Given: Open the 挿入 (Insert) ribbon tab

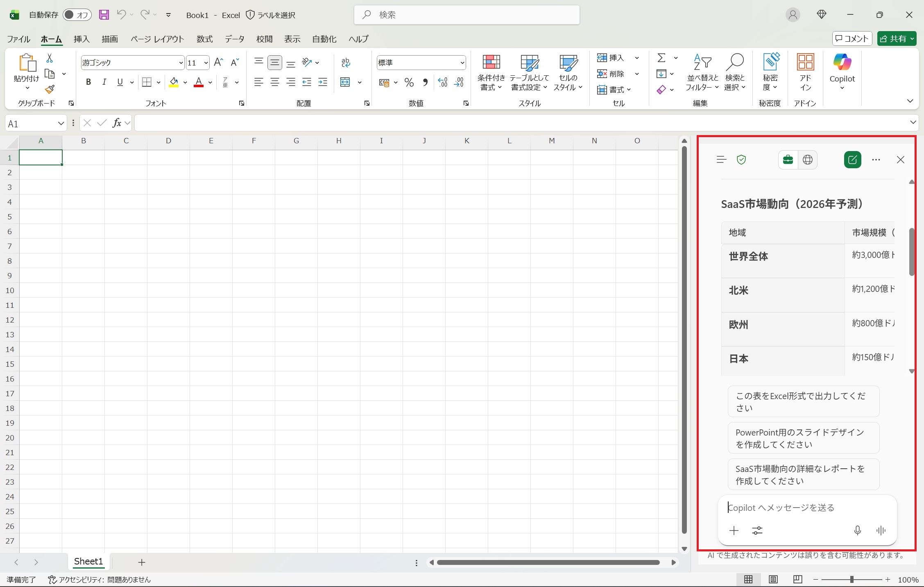Looking at the screenshot, I should coord(82,39).
